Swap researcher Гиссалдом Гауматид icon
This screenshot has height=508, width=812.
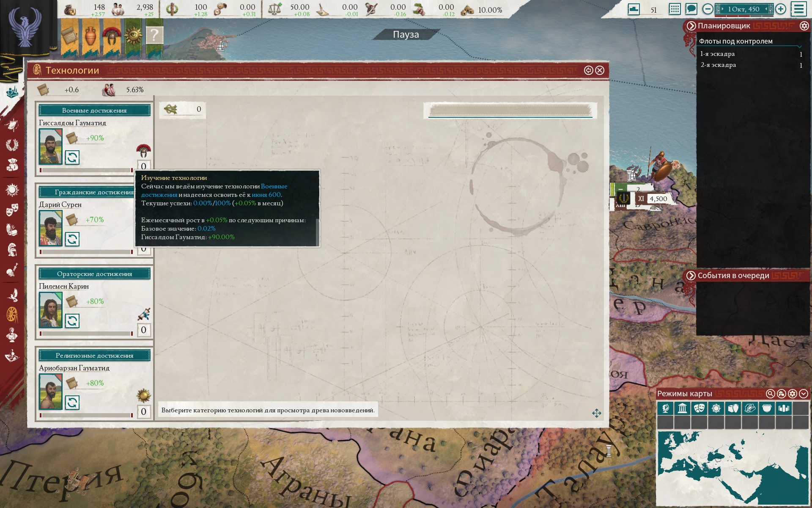pyautogui.click(x=72, y=157)
